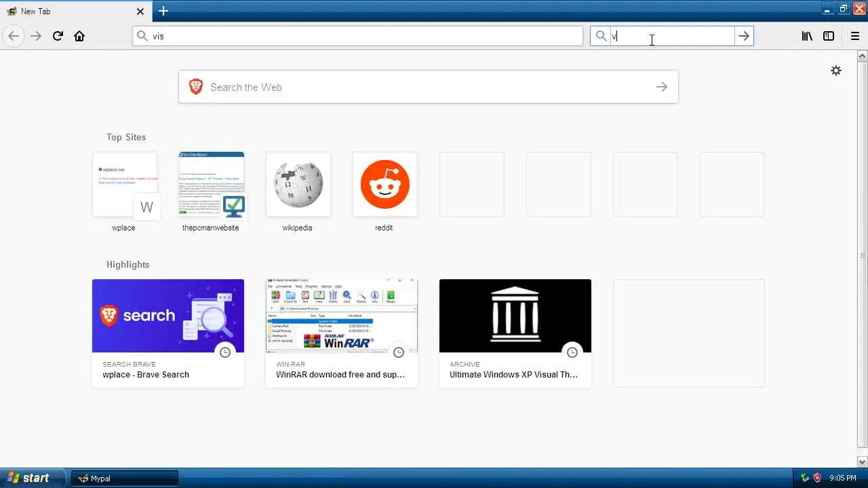Click the magnifier icon in toolbar search box

click(x=601, y=36)
